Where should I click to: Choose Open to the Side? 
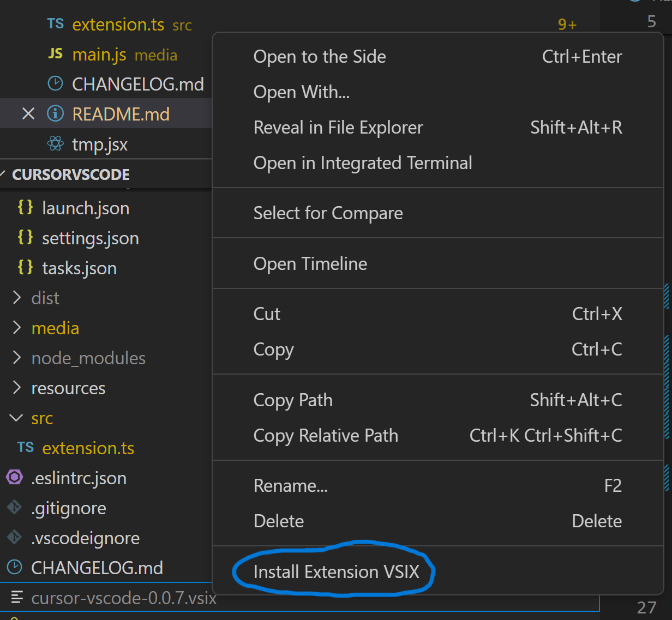(437, 57)
